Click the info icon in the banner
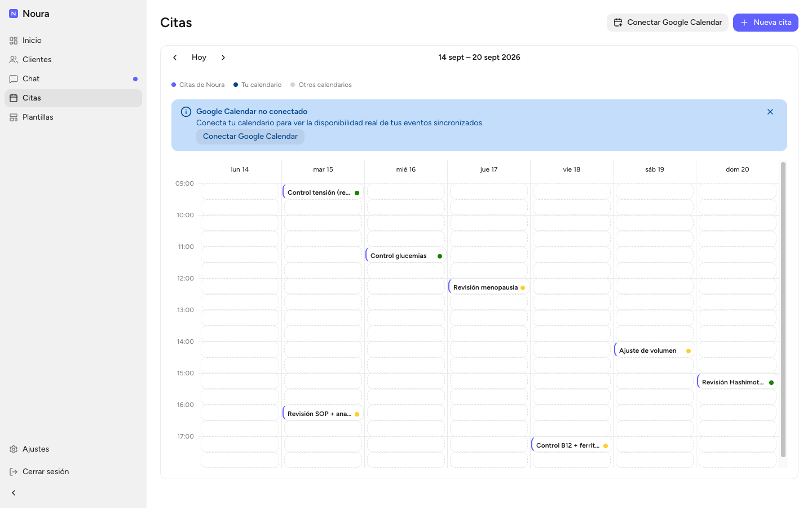This screenshot has width=812, height=508. click(x=186, y=112)
